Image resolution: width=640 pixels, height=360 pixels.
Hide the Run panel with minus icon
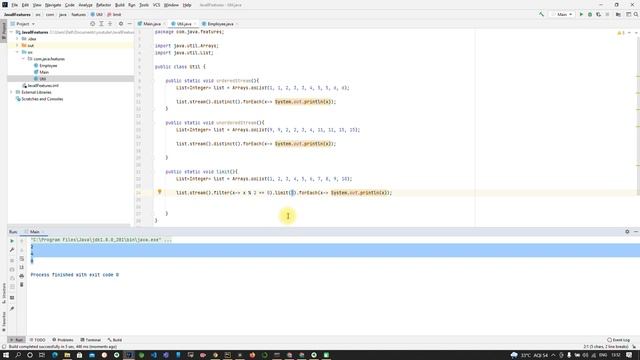636,231
